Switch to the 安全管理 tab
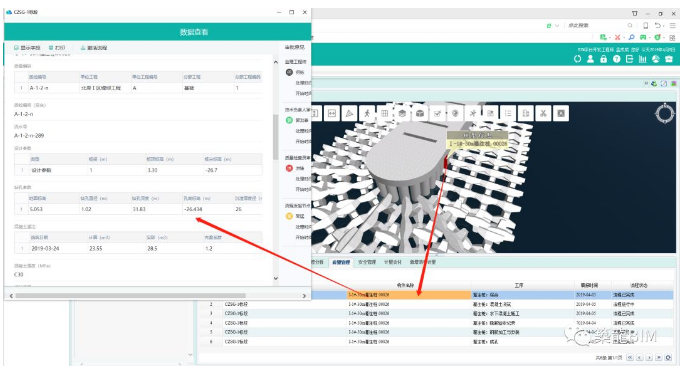Screen dimensions: 684x369 click(x=367, y=262)
